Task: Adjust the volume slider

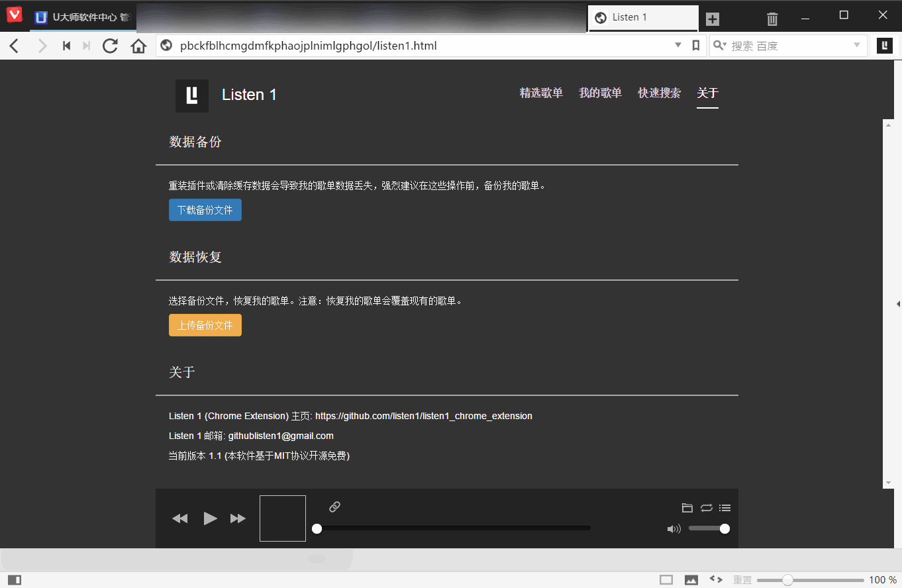Action: (x=709, y=528)
